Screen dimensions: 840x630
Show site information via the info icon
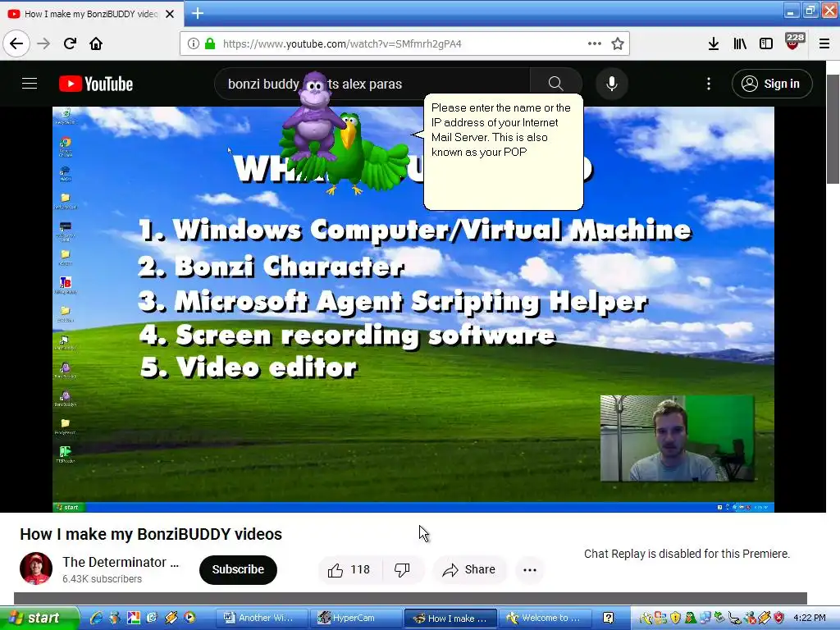194,43
